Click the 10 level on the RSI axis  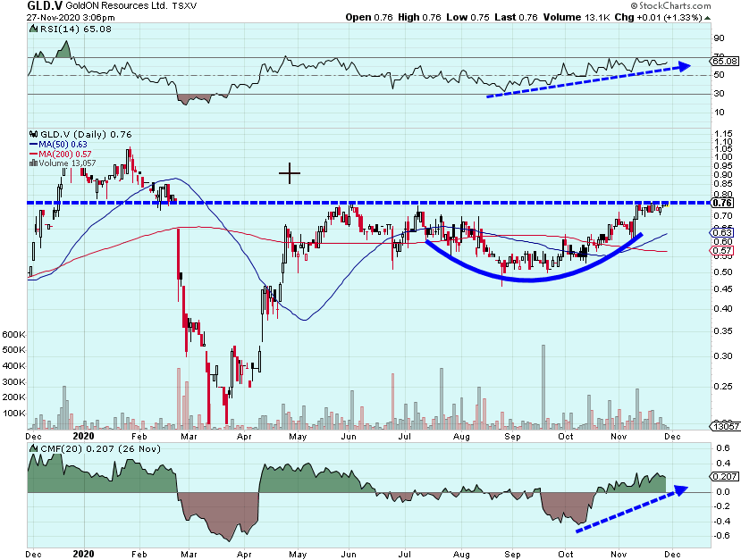(720, 113)
